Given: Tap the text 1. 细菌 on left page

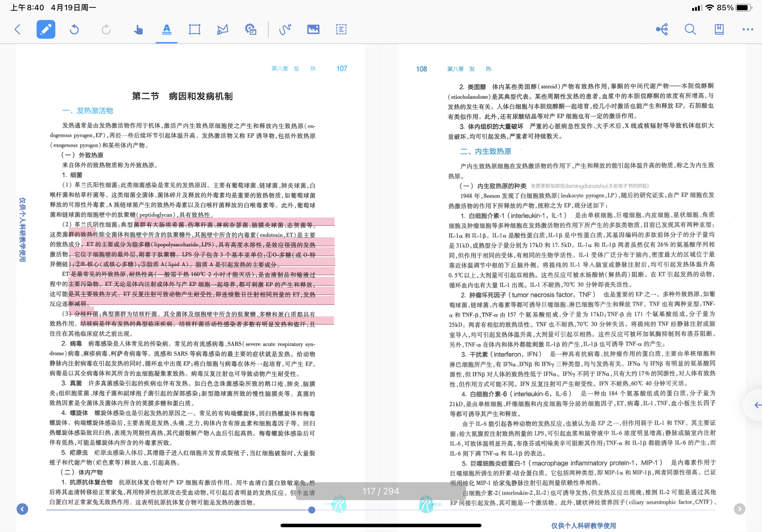Looking at the screenshot, I should pos(72,175).
